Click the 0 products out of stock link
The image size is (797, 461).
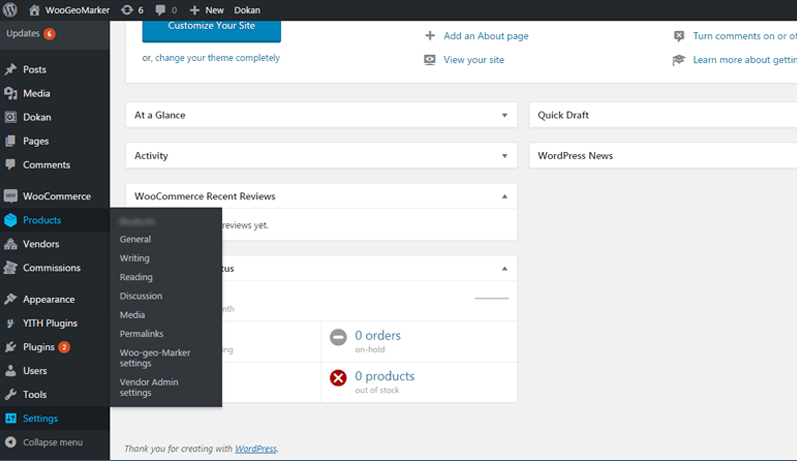[x=385, y=376]
